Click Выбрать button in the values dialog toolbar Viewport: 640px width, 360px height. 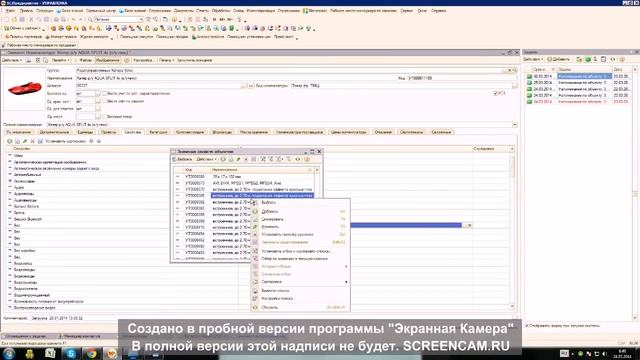(x=182, y=159)
